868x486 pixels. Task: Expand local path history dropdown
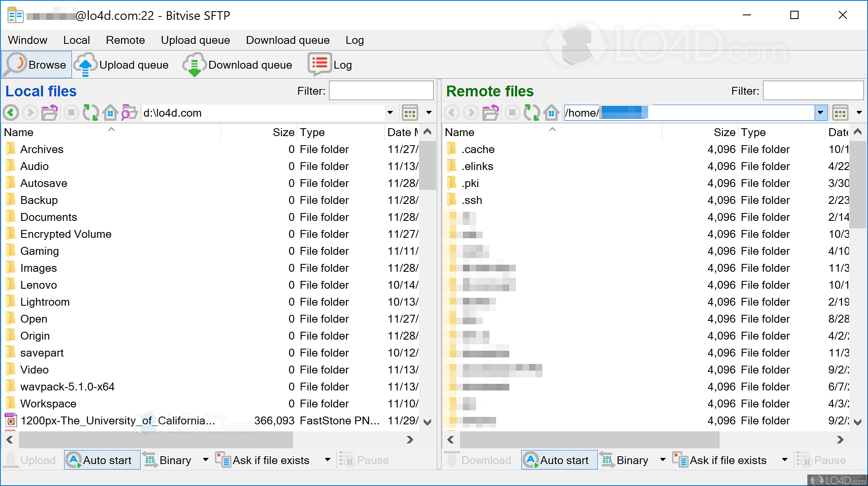(x=390, y=113)
